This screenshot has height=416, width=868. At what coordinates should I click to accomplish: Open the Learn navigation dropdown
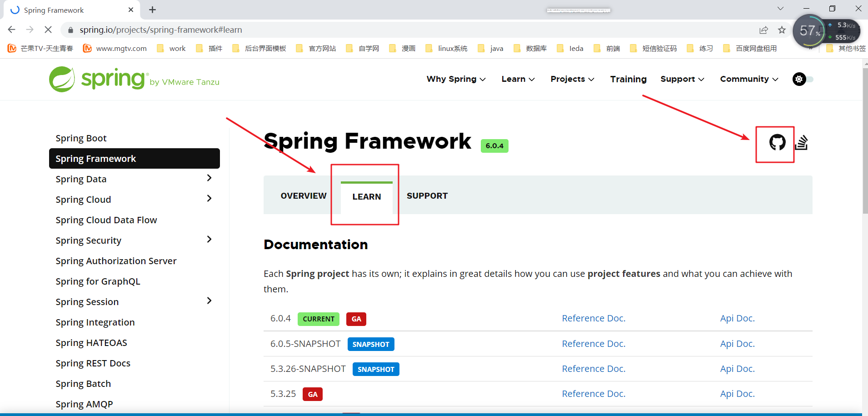pyautogui.click(x=518, y=79)
